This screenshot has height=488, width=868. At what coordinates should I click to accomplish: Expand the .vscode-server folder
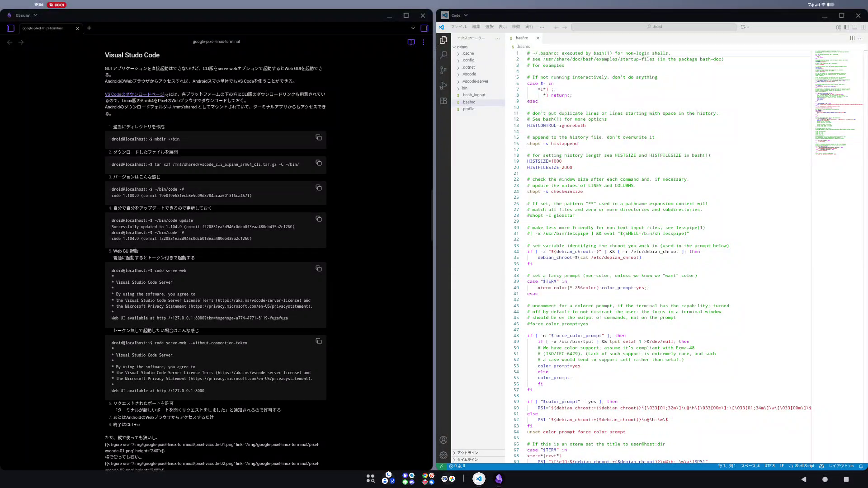coord(475,81)
